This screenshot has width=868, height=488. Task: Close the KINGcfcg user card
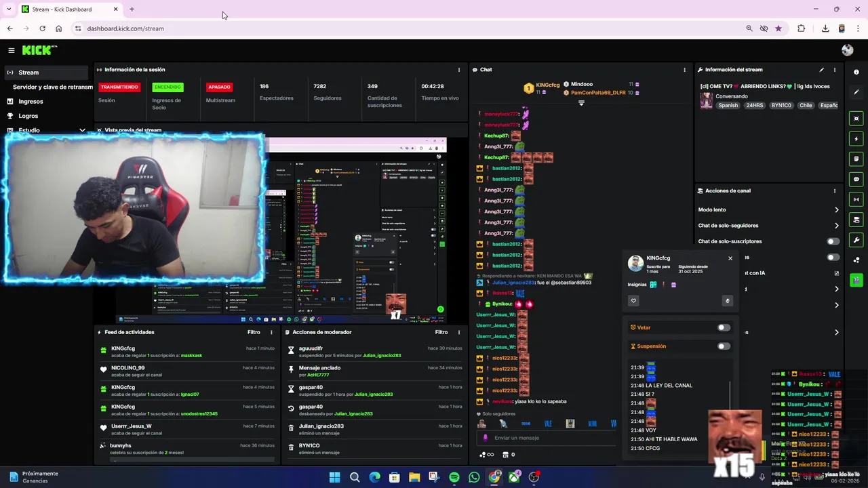click(730, 258)
